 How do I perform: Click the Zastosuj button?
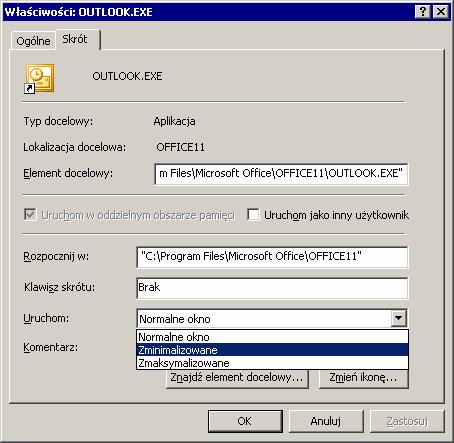point(407,421)
